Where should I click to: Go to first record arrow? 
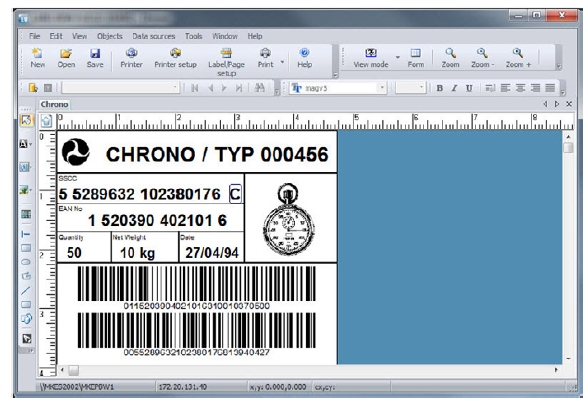click(195, 88)
